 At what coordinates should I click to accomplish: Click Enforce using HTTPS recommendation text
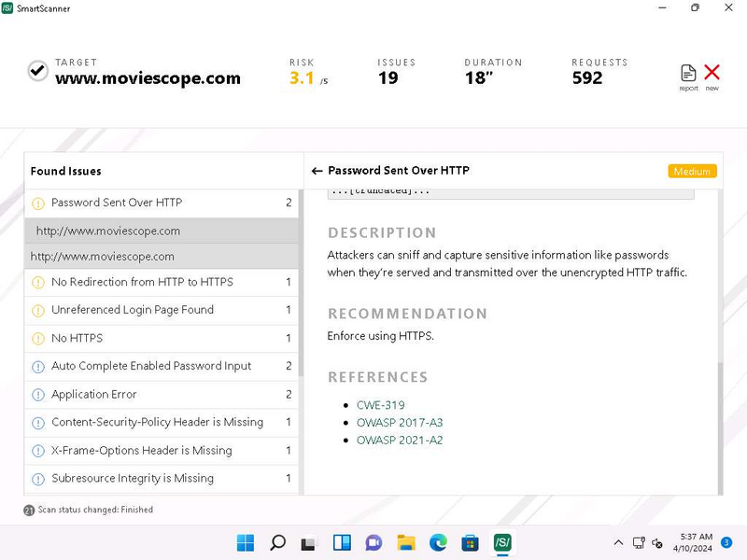pyautogui.click(x=380, y=336)
